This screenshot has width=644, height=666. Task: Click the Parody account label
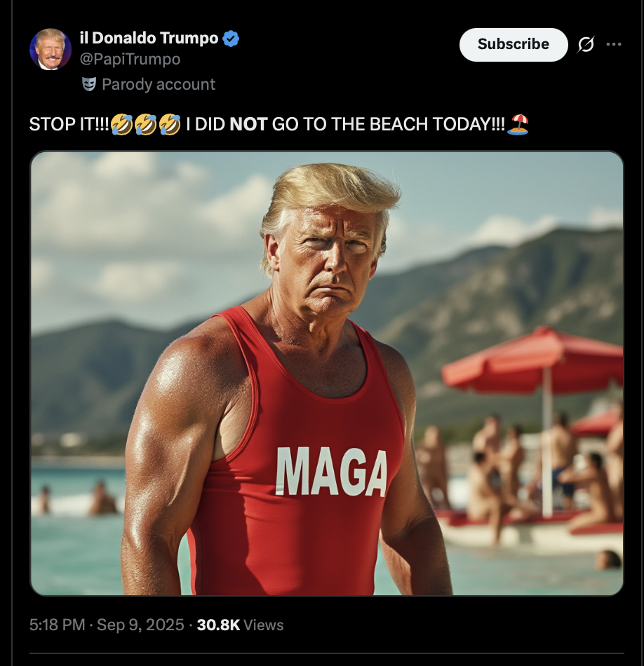159,85
